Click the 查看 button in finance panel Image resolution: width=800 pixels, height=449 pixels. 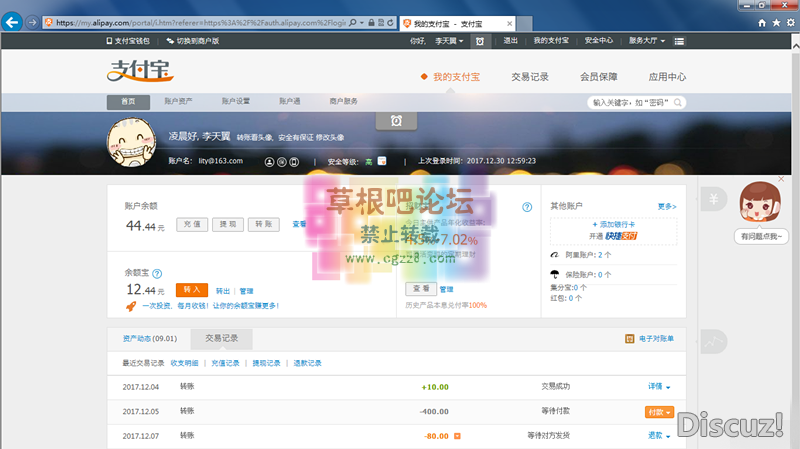pos(420,289)
